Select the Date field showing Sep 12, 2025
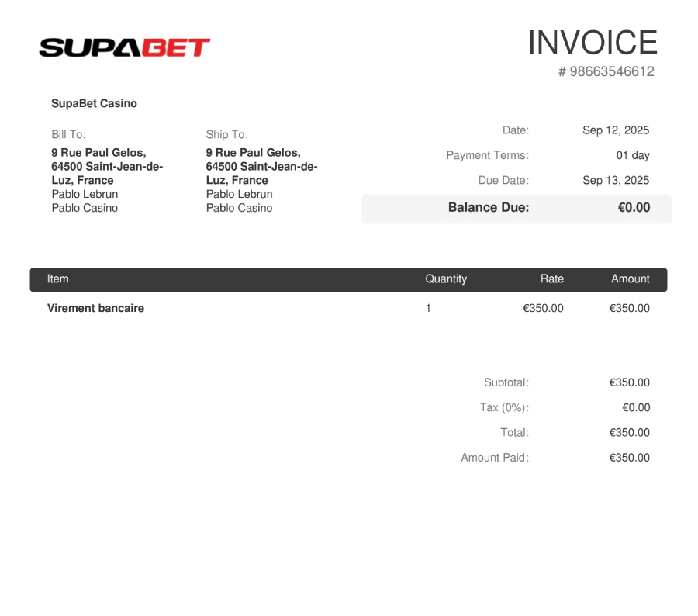Viewport: 698px width, 616px height. [x=617, y=130]
